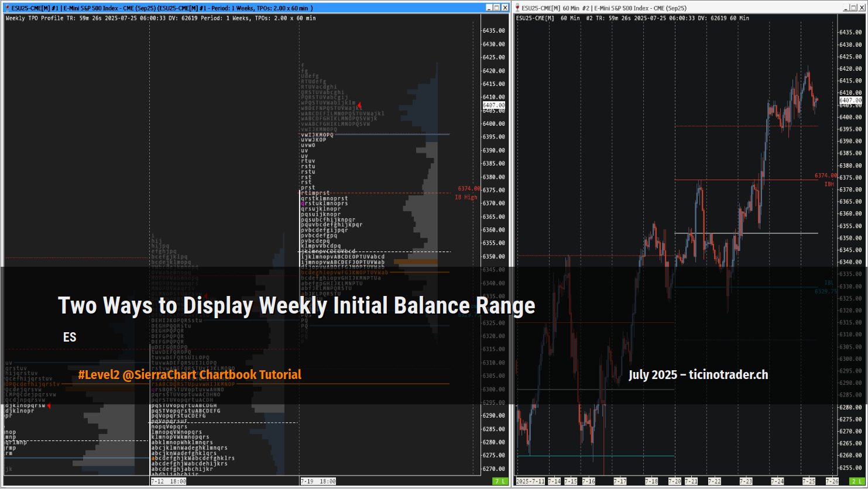Click the '7-24' date label
Screen dimensions: 868x489
(777, 481)
